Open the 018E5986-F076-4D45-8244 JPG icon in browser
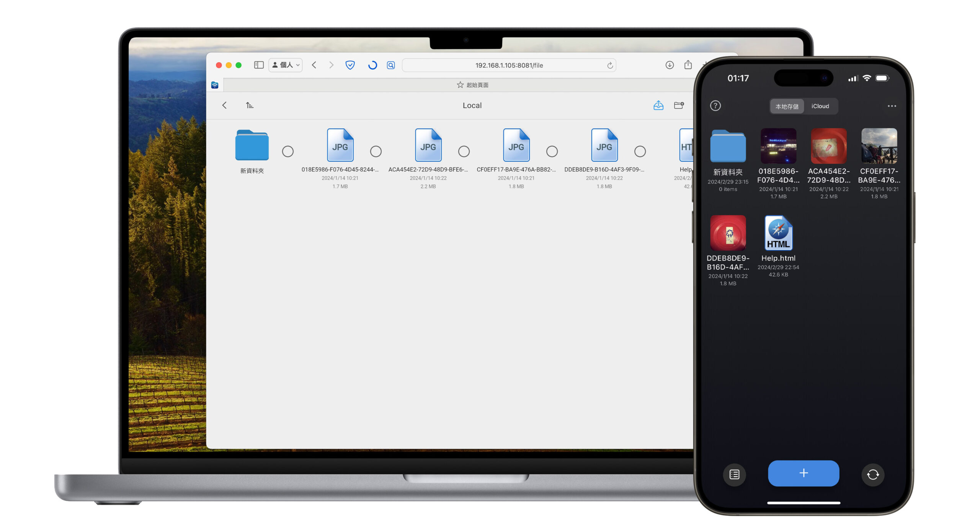 340,145
